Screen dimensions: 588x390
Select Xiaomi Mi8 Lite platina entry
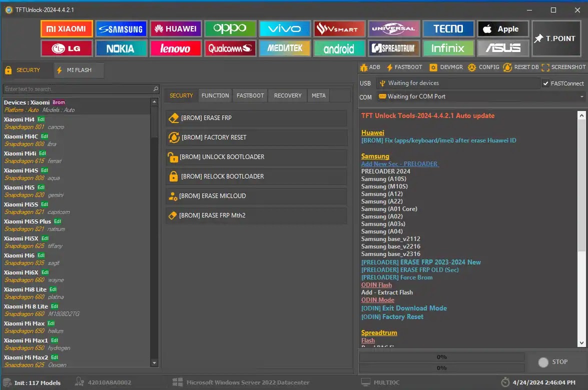pos(77,293)
